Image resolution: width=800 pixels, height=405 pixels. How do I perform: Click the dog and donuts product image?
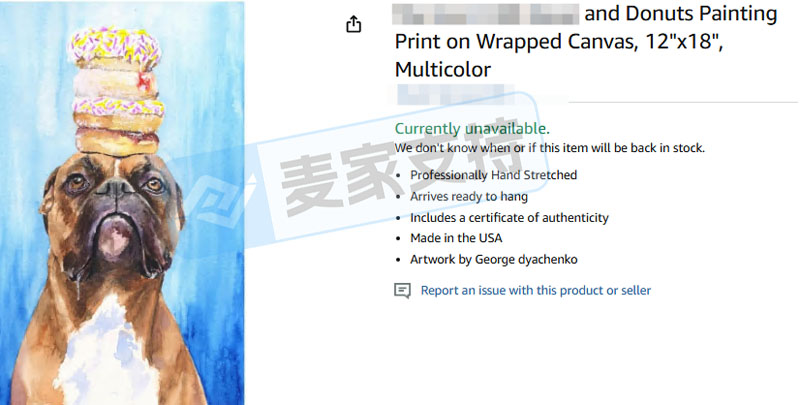[x=122, y=204]
